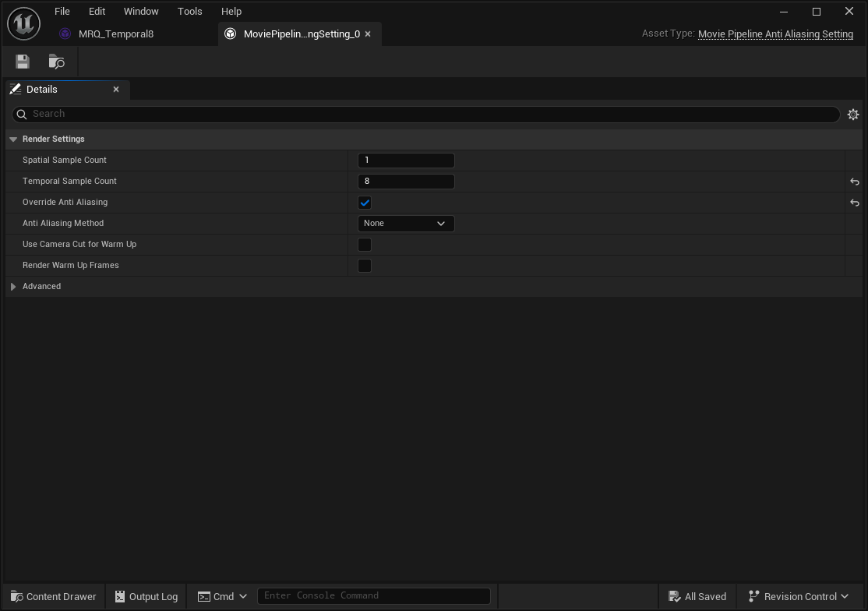This screenshot has height=611, width=868.
Task: Open the Tools menu
Action: click(x=190, y=11)
